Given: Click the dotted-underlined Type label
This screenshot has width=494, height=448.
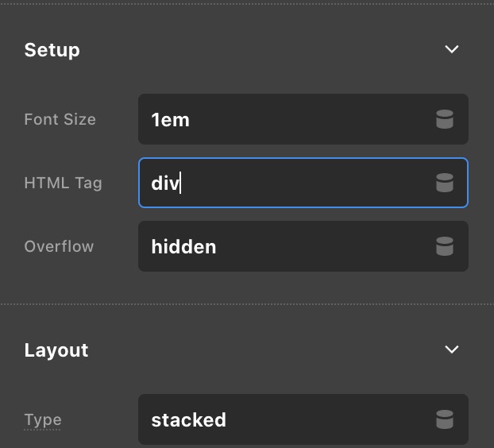Looking at the screenshot, I should click(43, 419).
